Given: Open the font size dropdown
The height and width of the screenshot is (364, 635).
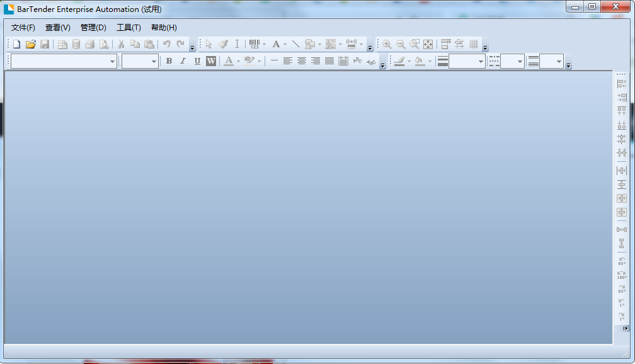Looking at the screenshot, I should pyautogui.click(x=154, y=62).
